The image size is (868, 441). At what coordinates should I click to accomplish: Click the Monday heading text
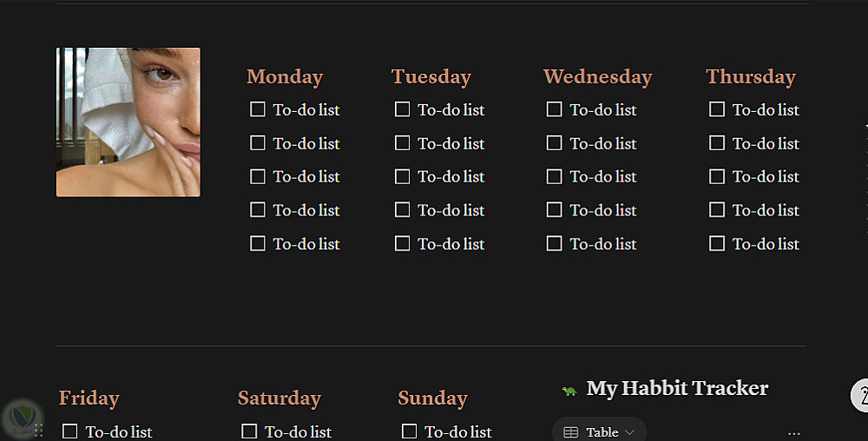click(285, 76)
